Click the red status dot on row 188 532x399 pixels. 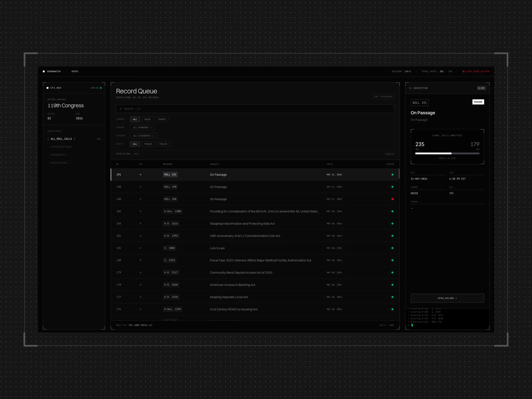click(392, 199)
